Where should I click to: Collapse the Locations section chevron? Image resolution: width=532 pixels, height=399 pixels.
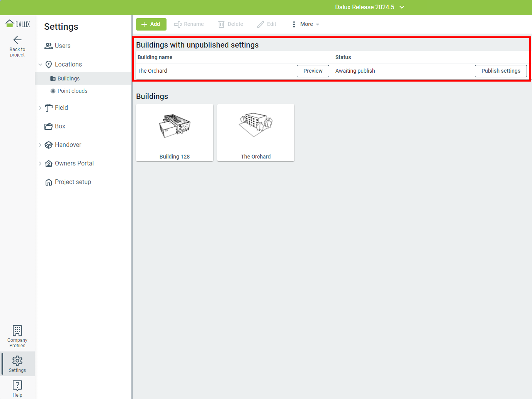point(40,65)
